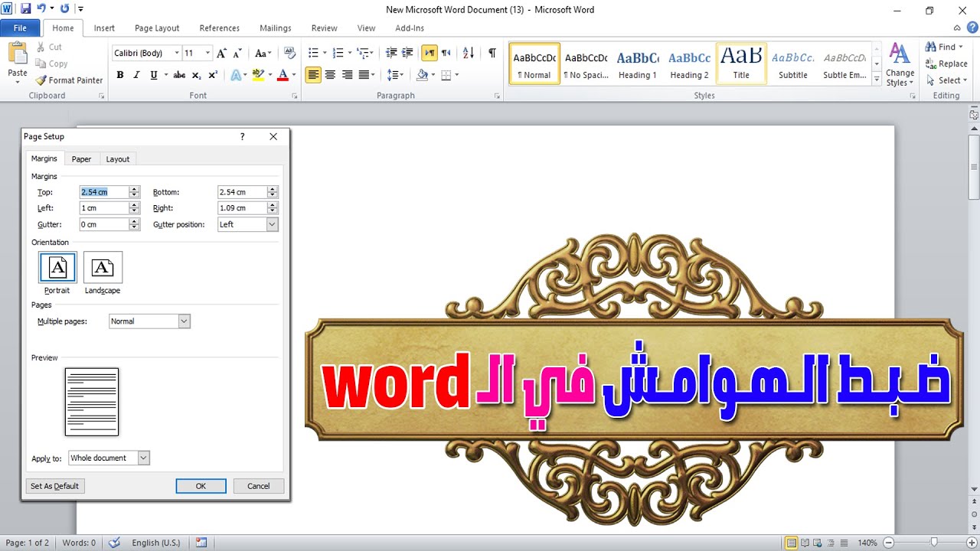Open the Change Styles menu
Screen dimensions: 980x551
click(900, 65)
